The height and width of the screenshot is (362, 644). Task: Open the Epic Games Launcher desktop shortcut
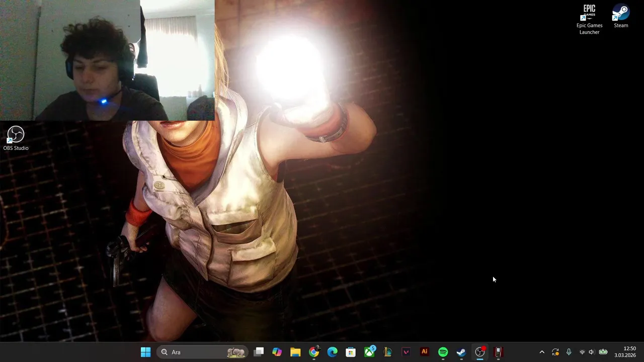pos(589,20)
